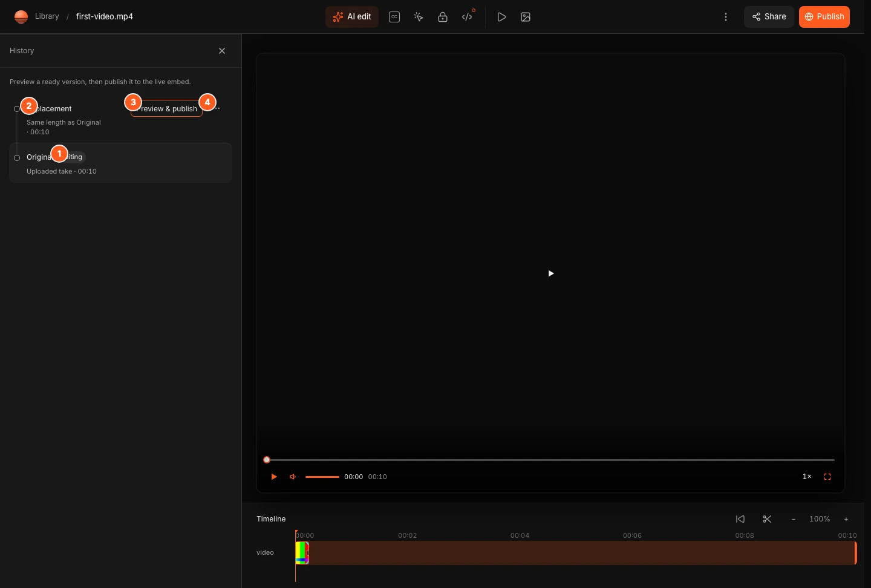871x588 pixels.
Task: Click the video progress scrubber bar
Action: coord(550,460)
